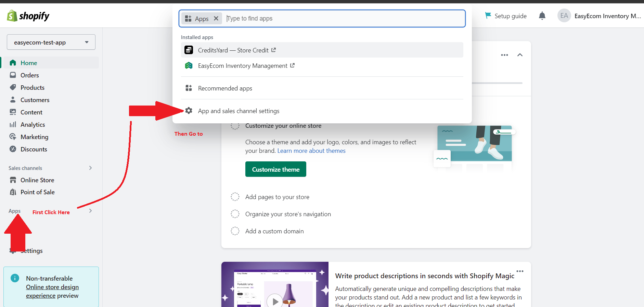Viewport: 644px width, 307px height.
Task: Click the Orders inbox icon
Action: pos(13,75)
